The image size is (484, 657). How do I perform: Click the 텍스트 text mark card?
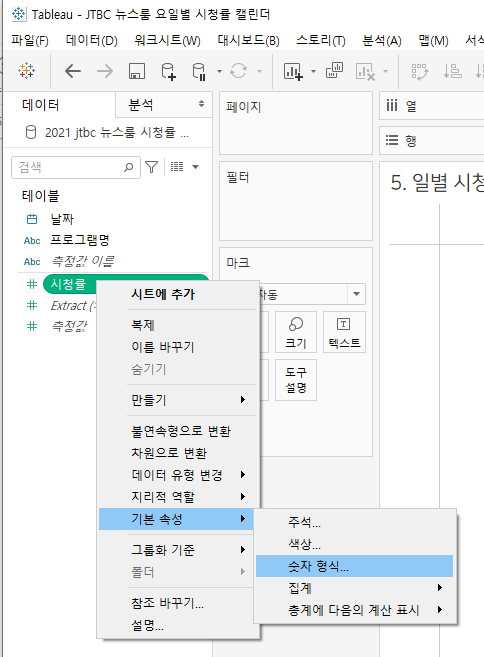344,332
